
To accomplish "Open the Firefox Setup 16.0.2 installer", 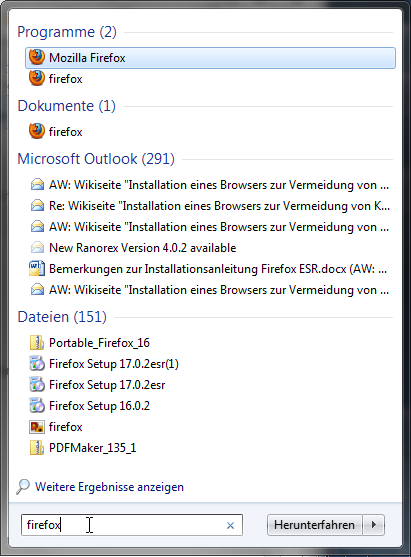I will tap(210, 406).
